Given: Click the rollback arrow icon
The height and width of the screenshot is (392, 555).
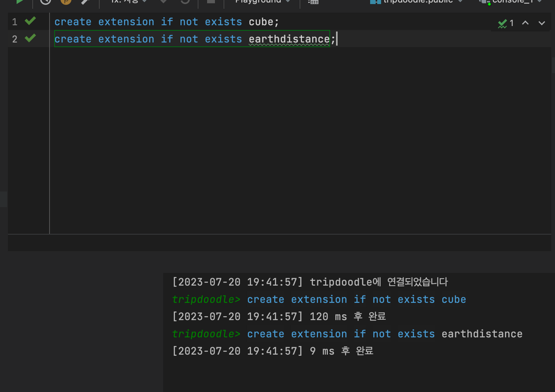Looking at the screenshot, I should coord(185,2).
